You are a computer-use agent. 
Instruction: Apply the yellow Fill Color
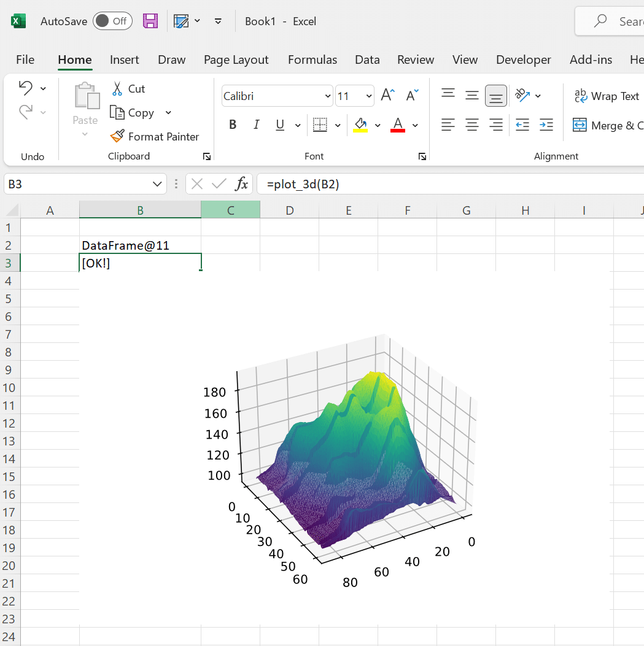(360, 125)
